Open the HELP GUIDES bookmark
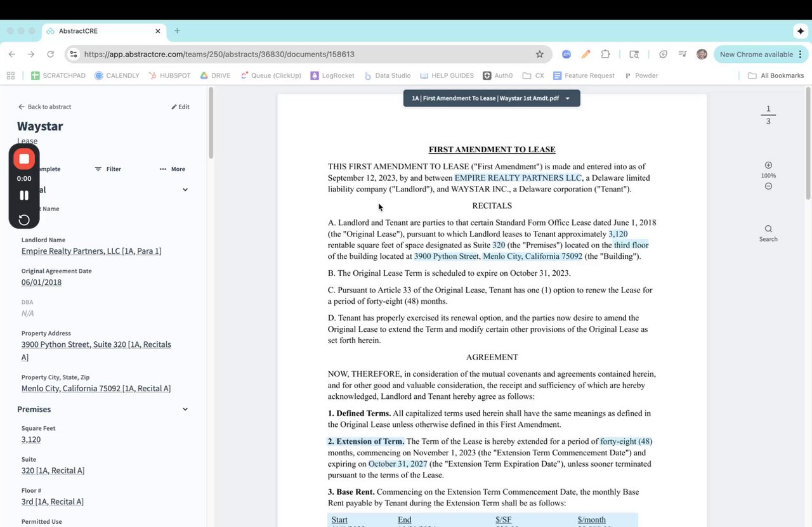Image resolution: width=812 pixels, height=527 pixels. pyautogui.click(x=447, y=75)
